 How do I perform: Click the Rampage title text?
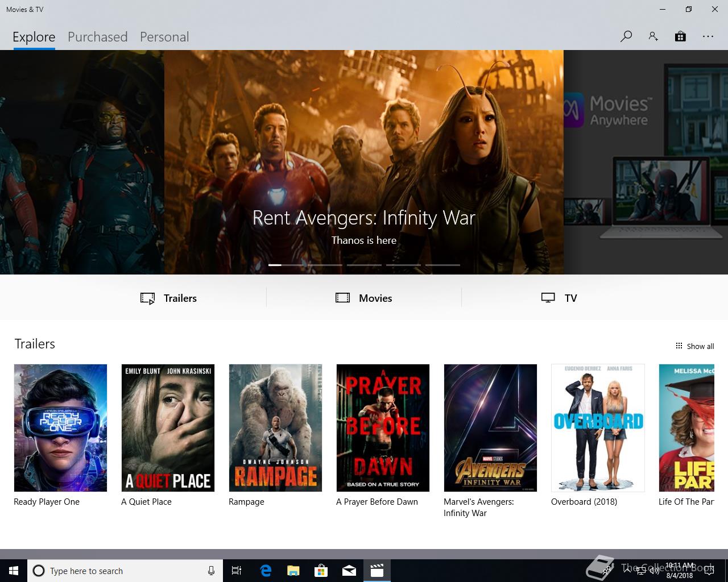pos(246,502)
